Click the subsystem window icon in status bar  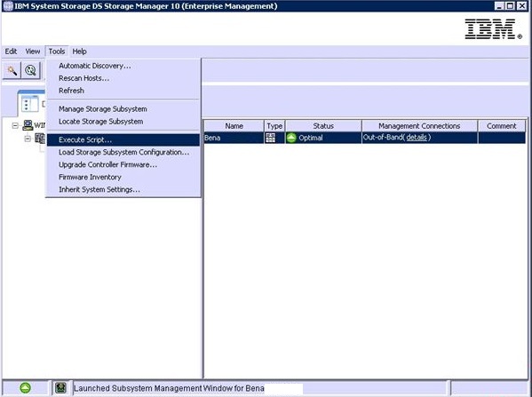[x=60, y=388]
